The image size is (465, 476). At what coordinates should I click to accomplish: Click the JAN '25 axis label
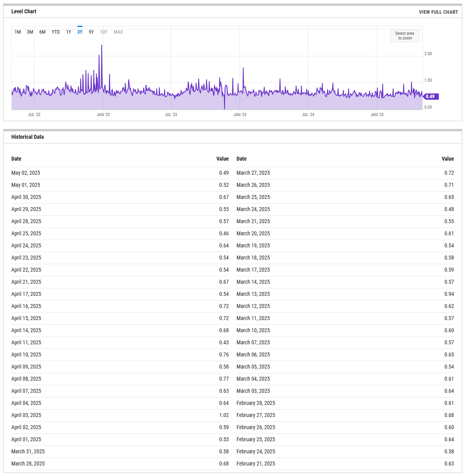[377, 115]
